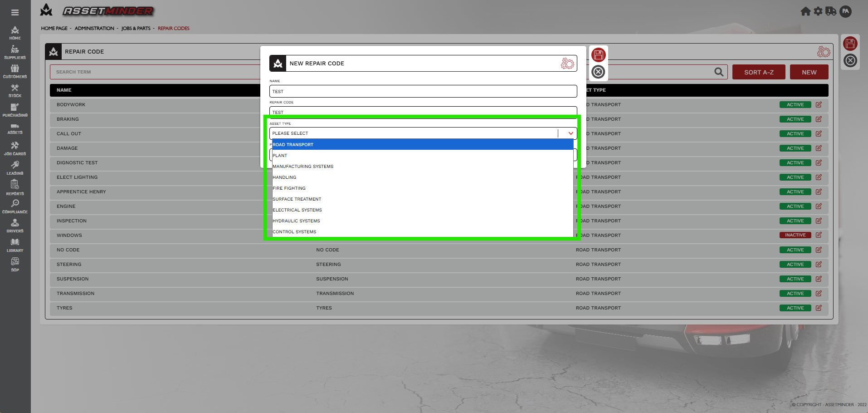868x413 pixels.
Task: Open the settings gear in top bar
Action: tap(818, 11)
